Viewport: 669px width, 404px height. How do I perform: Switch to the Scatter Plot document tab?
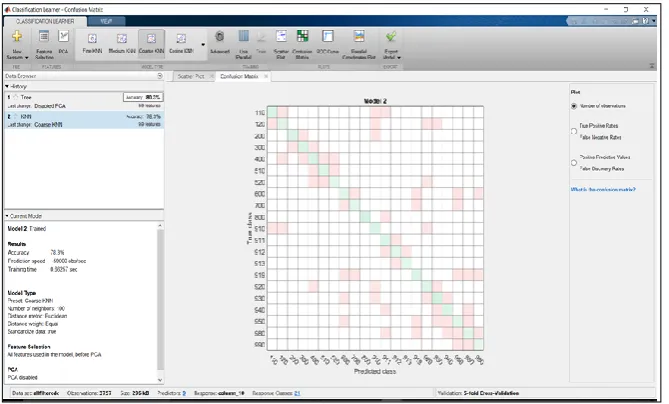click(x=191, y=76)
